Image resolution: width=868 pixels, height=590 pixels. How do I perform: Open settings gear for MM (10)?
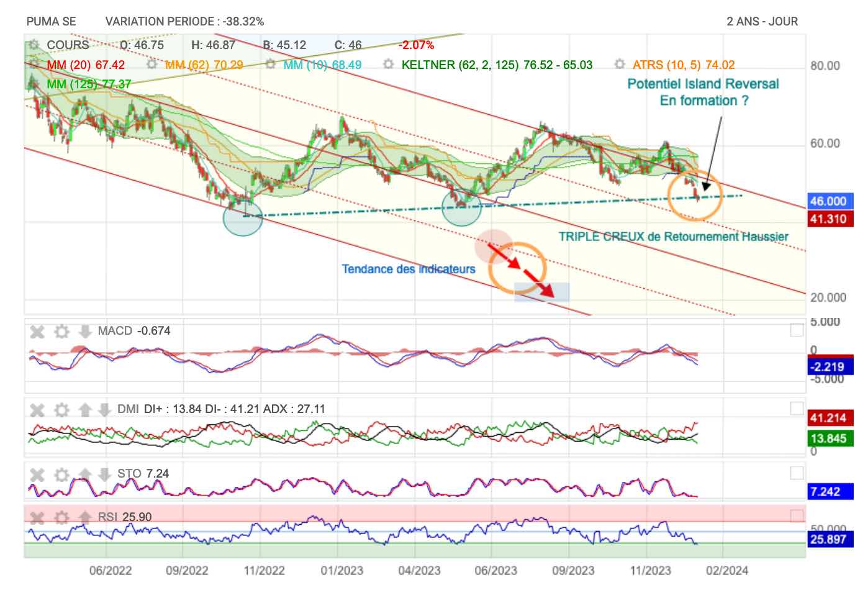[270, 64]
